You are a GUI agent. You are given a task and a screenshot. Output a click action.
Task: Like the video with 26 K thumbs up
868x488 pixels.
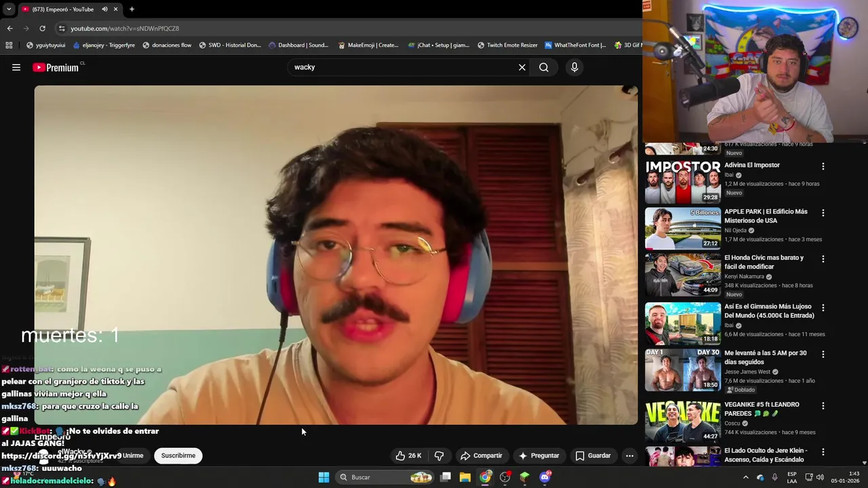tap(408, 455)
